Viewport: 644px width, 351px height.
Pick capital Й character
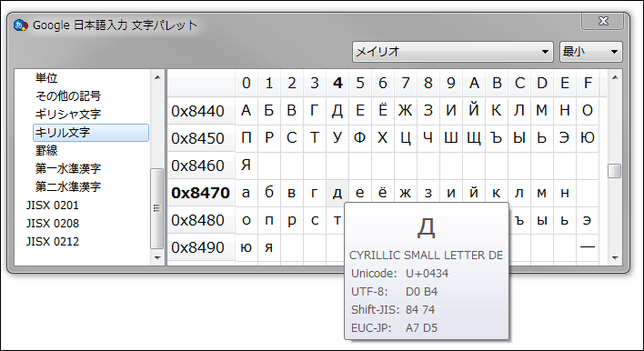point(474,111)
